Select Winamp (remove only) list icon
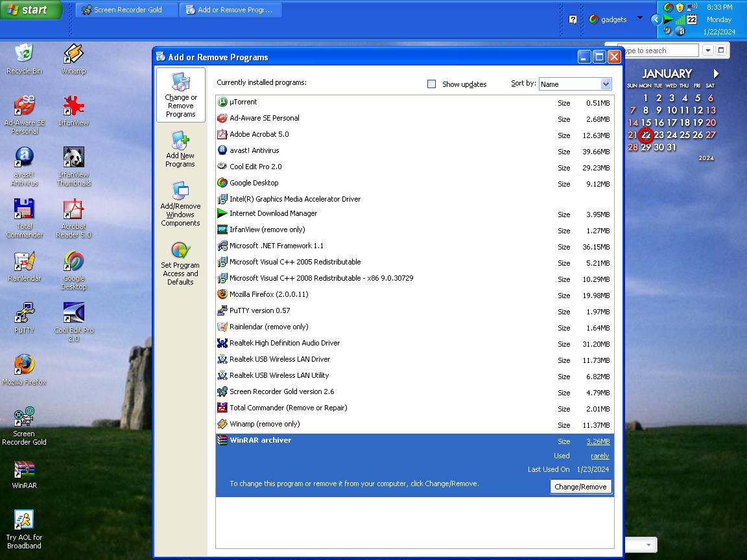Screen dimensions: 747x560 tap(222, 424)
